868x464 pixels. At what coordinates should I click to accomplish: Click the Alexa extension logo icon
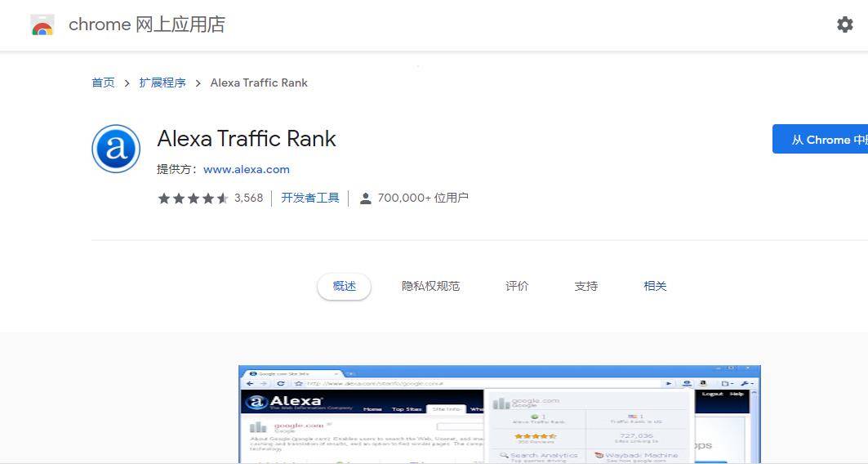tap(116, 149)
